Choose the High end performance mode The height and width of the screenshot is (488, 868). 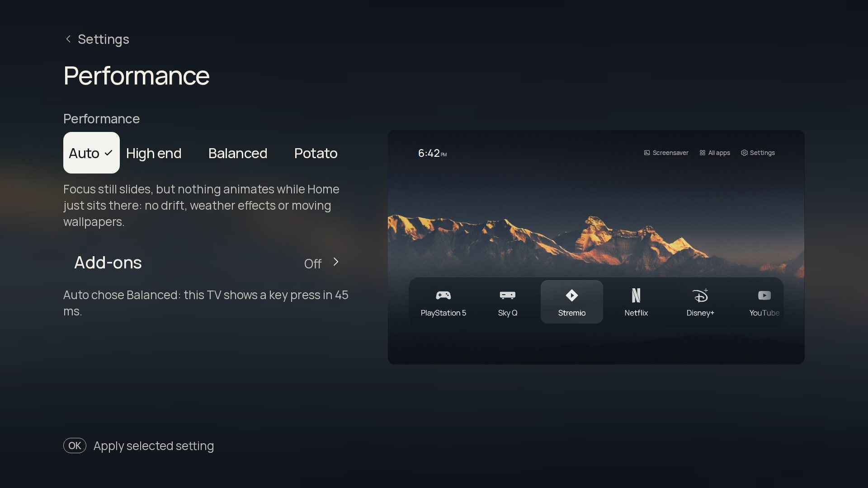pyautogui.click(x=154, y=153)
